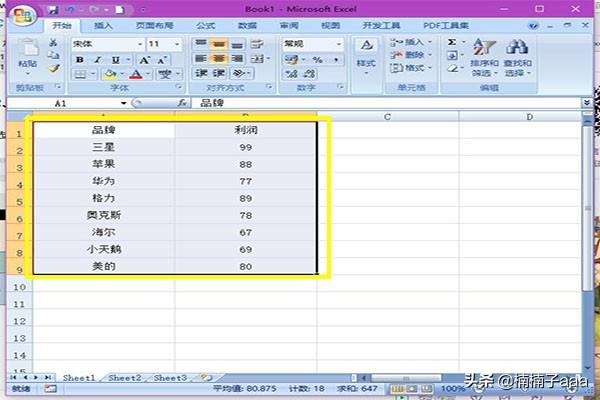600x400 pixels.
Task: Apply the red font color button
Action: tap(136, 74)
